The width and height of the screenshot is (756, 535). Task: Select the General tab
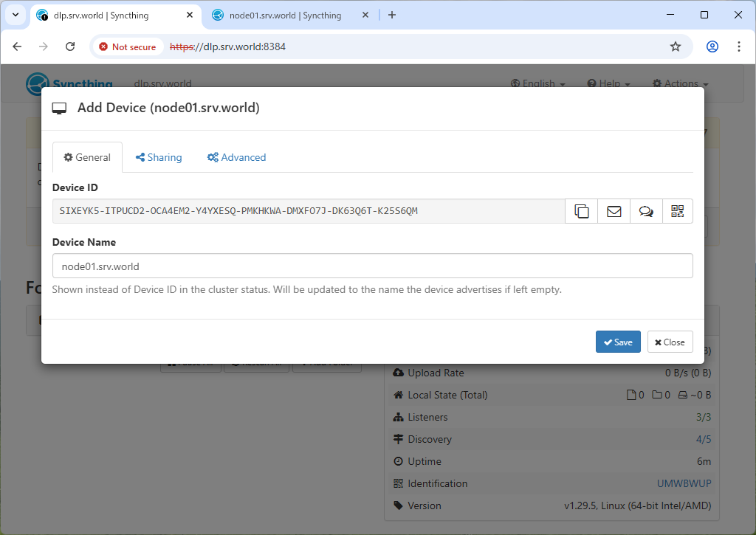tap(87, 157)
